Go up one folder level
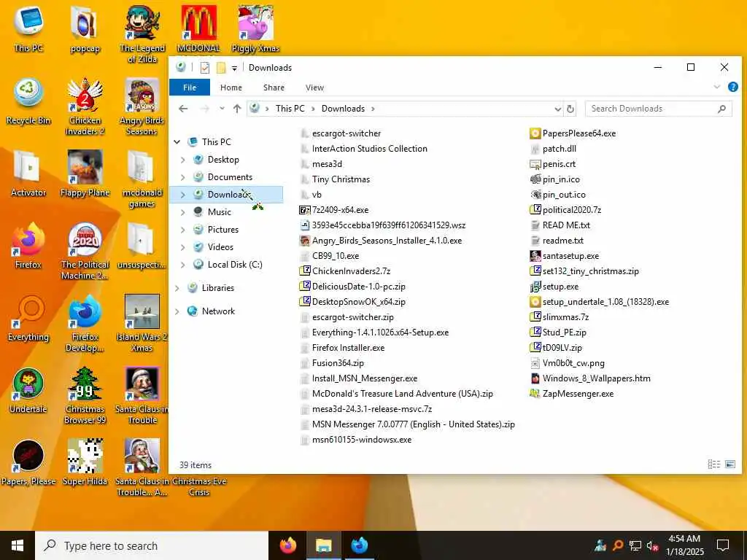Screen dimensions: 747x560 click(x=237, y=109)
